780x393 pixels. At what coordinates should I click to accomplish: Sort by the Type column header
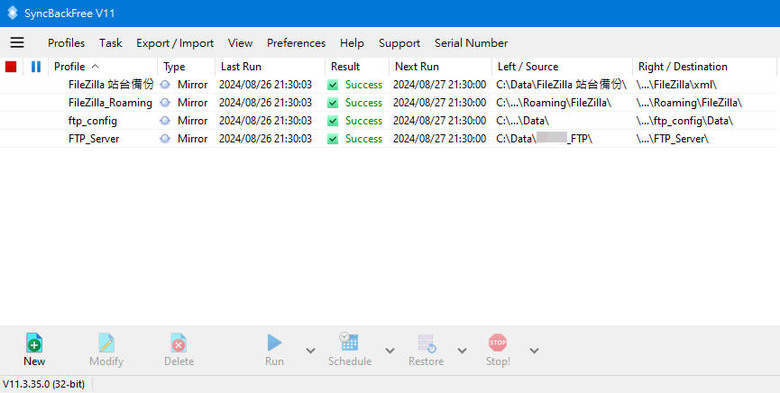point(187,67)
